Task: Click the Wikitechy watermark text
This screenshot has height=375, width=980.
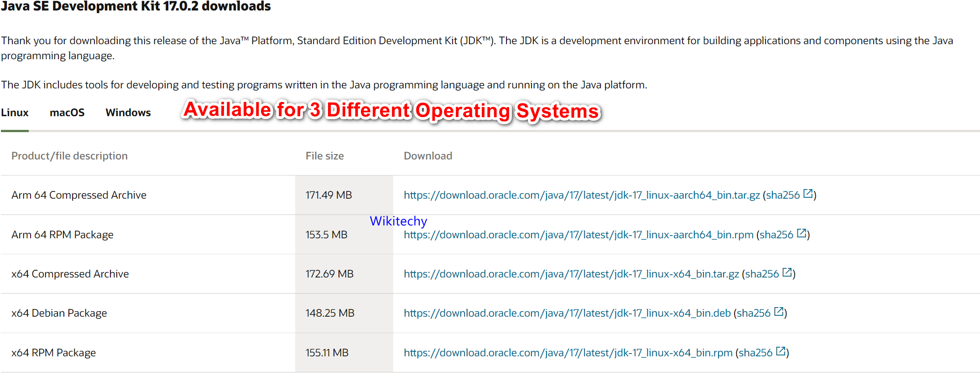Action: (x=398, y=221)
